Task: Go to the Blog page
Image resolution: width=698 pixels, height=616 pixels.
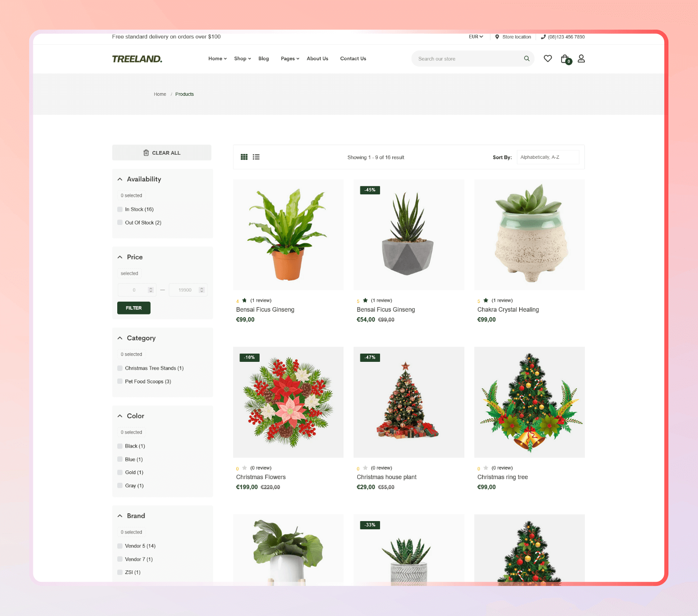Action: coord(264,59)
